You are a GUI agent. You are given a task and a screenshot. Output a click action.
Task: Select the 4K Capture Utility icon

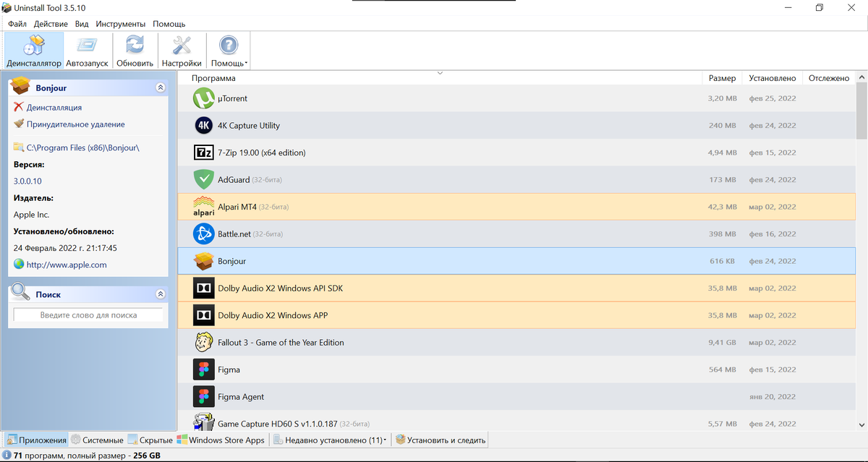point(205,126)
